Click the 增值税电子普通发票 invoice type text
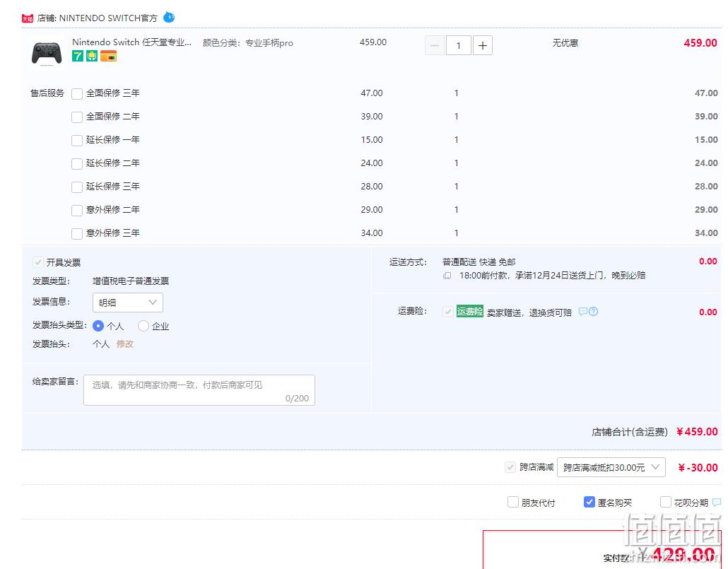The width and height of the screenshot is (728, 569). pos(131,281)
